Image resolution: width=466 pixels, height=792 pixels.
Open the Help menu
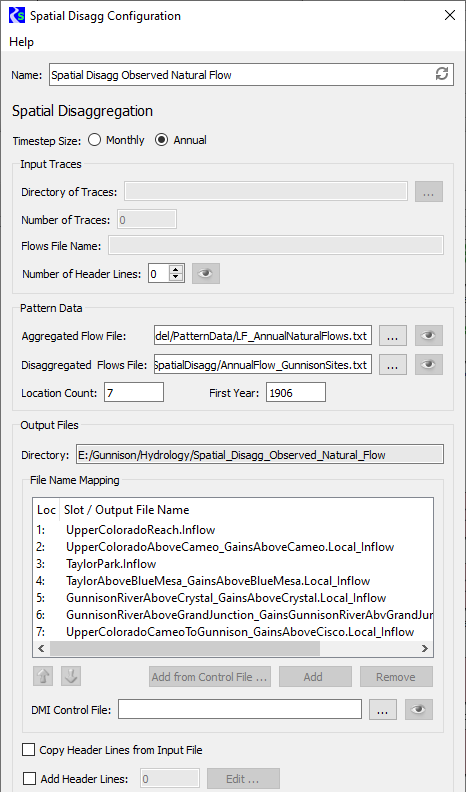pyautogui.click(x=21, y=42)
